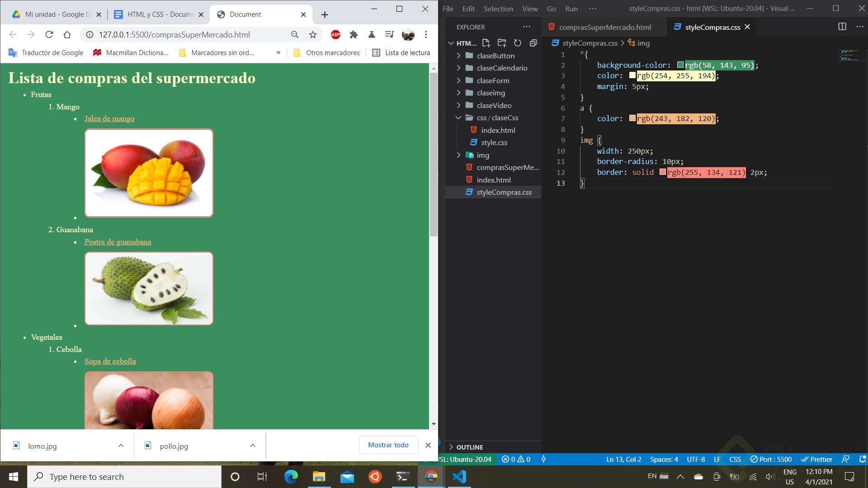
Task: Open lomo.jpg download options arrow
Action: point(121,446)
